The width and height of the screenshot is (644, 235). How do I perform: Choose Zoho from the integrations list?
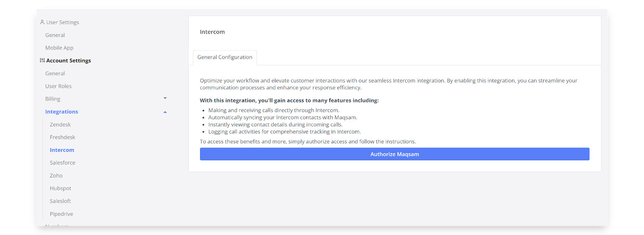pyautogui.click(x=56, y=176)
